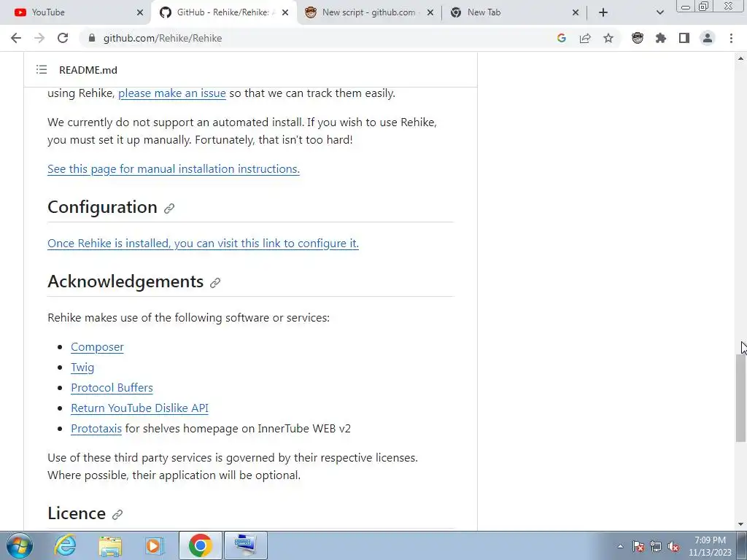
Task: Open Windows Explorer folder on taskbar
Action: point(111,545)
